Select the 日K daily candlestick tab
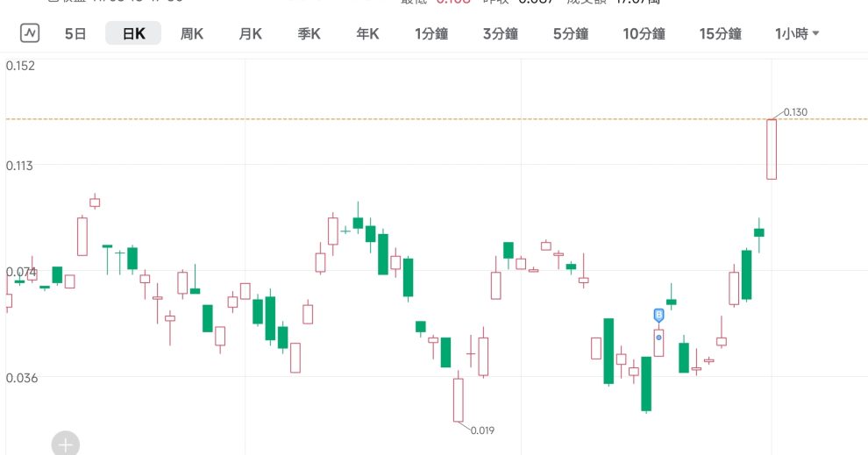 [133, 34]
